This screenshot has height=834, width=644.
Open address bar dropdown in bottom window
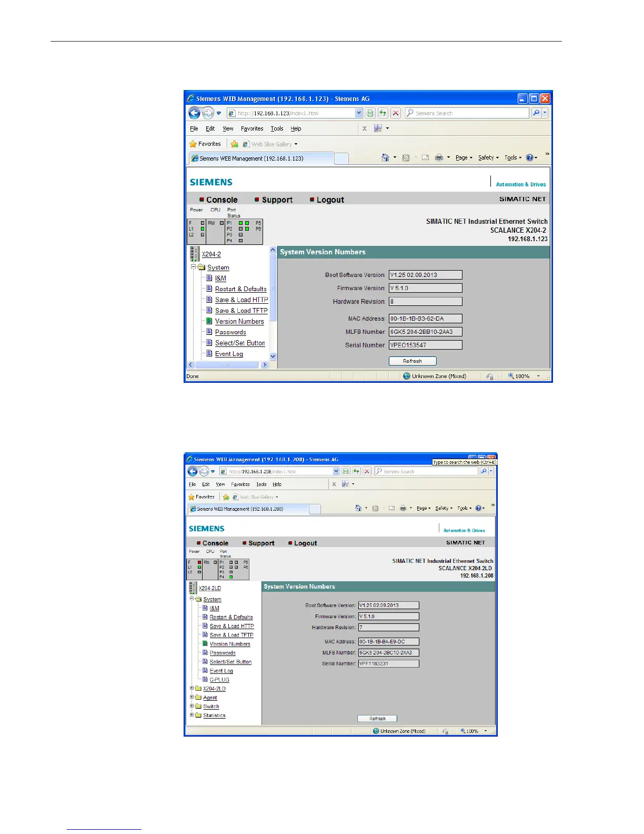tap(336, 471)
